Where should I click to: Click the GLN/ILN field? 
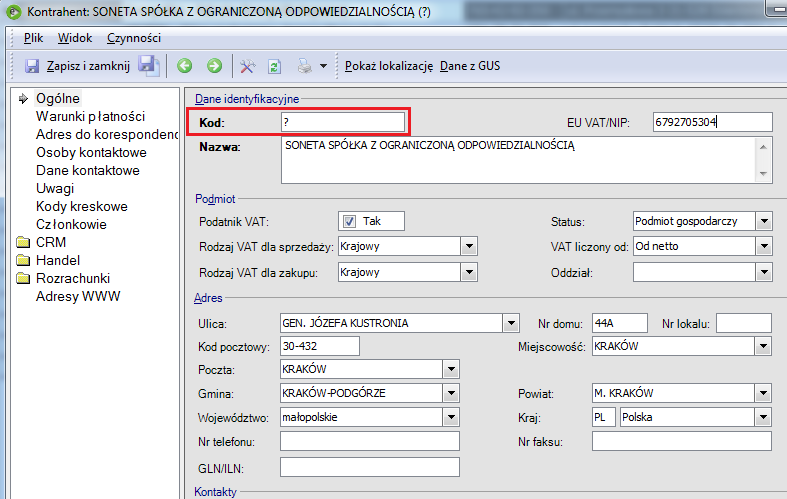(370, 467)
